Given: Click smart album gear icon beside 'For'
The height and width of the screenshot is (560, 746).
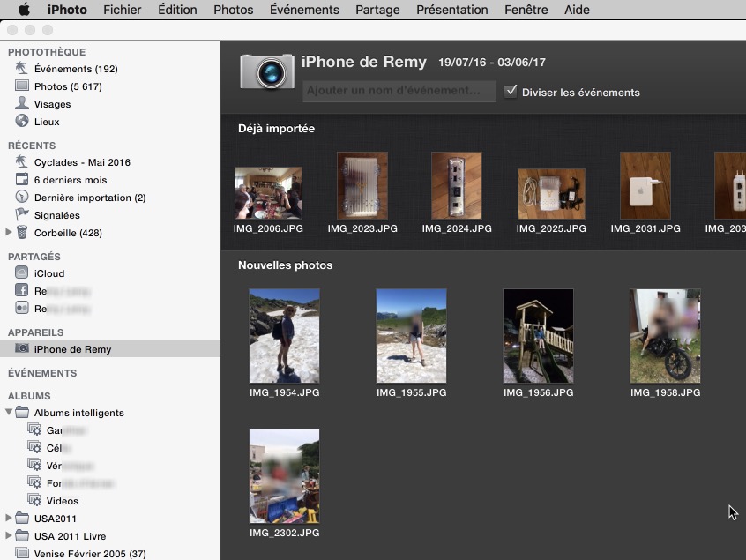Looking at the screenshot, I should [34, 482].
